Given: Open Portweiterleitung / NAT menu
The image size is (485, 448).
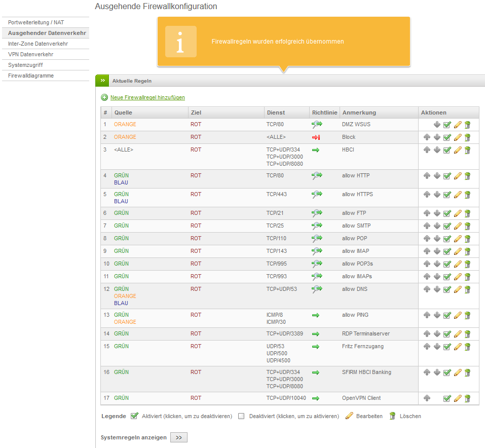Looking at the screenshot, I should coord(36,22).
